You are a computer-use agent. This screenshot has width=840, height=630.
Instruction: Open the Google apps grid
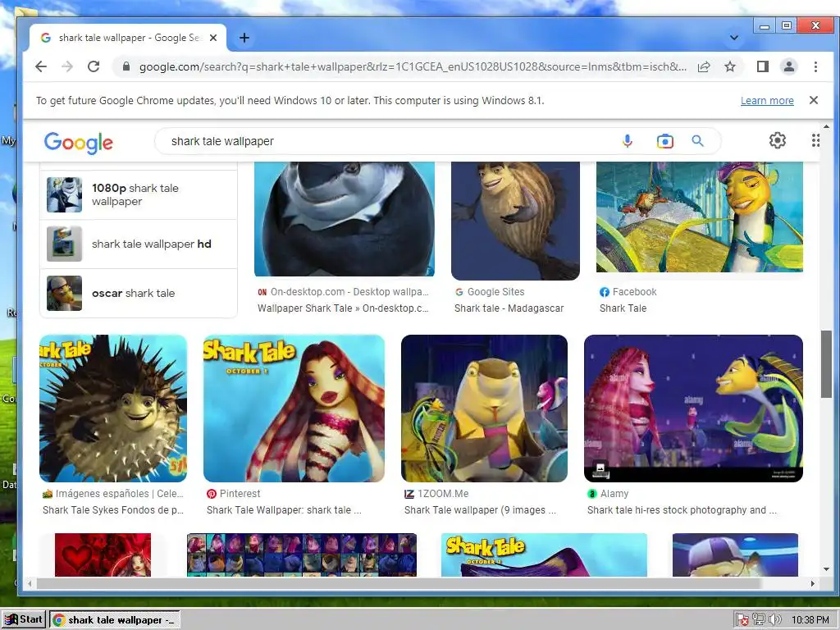pyautogui.click(x=815, y=140)
